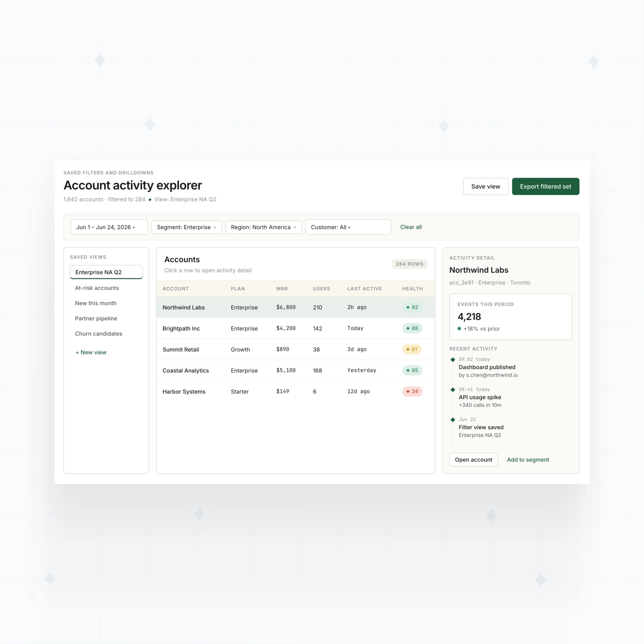
Task: Click the health score 92 badge
Action: [x=412, y=307]
